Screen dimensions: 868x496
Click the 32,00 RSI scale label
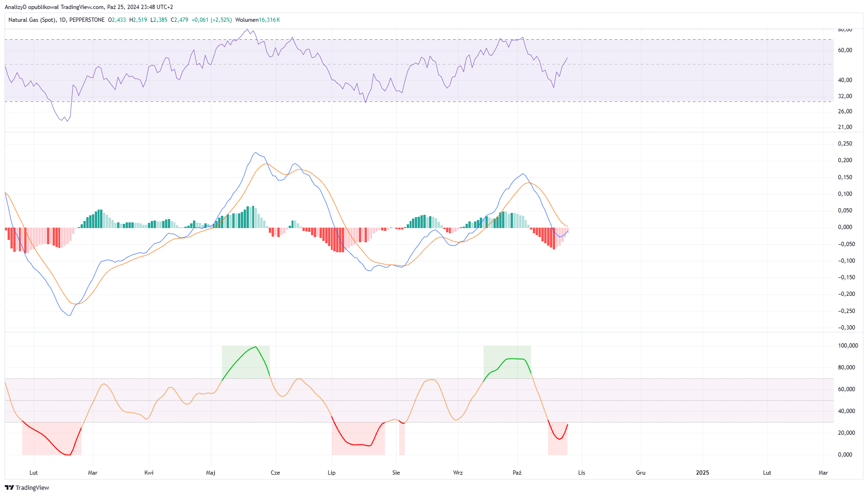click(x=845, y=96)
